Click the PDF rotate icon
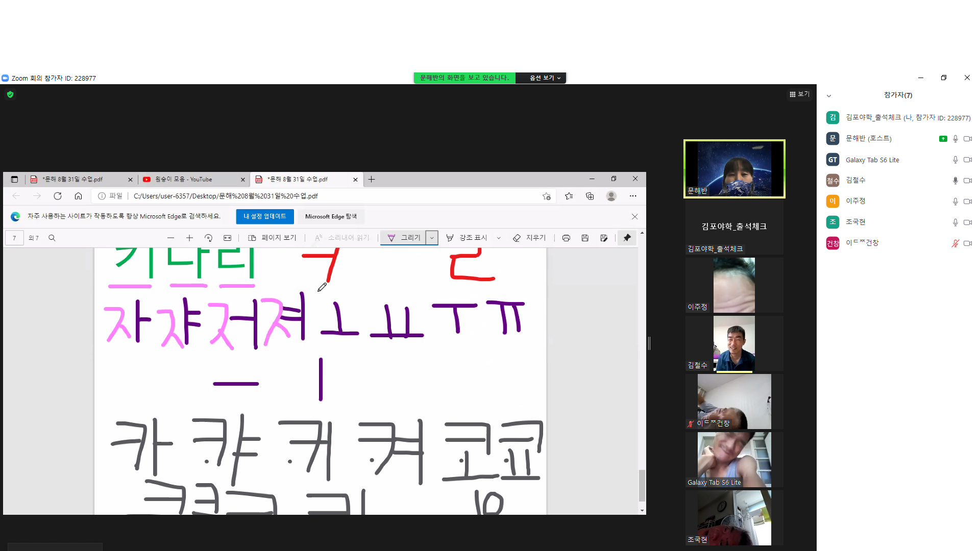The image size is (980, 551). [208, 238]
